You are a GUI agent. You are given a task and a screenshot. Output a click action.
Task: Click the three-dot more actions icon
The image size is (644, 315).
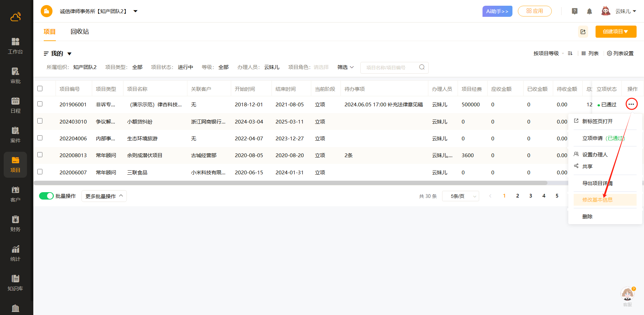(631, 104)
